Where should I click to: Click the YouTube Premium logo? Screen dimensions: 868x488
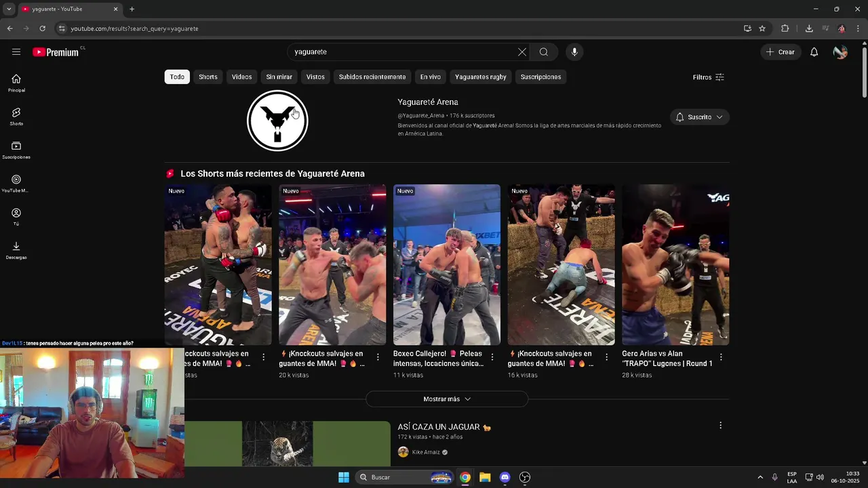56,52
